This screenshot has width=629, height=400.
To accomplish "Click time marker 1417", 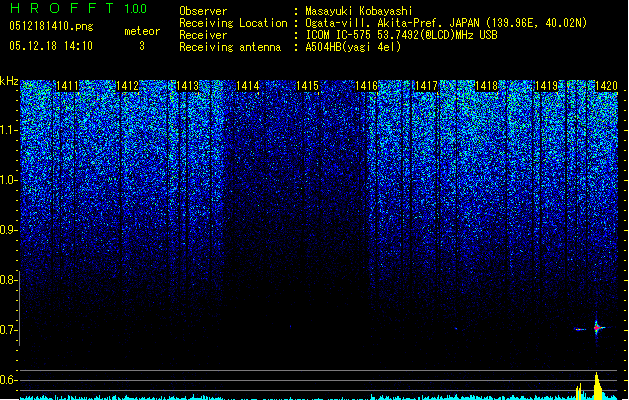I will point(426,86).
